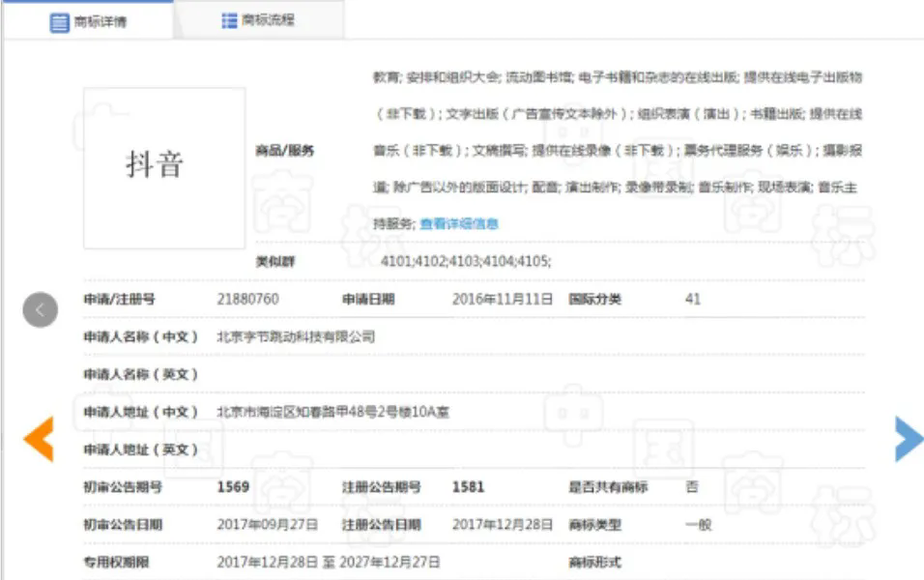This screenshot has width=924, height=580.
Task: Click registration number 21880760
Action: [x=247, y=300]
